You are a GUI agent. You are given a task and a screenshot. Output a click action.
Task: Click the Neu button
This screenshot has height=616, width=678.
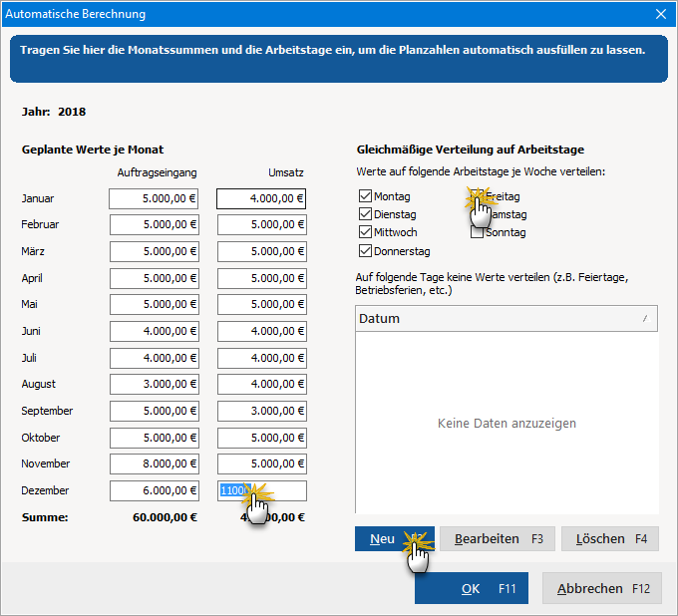point(395,538)
